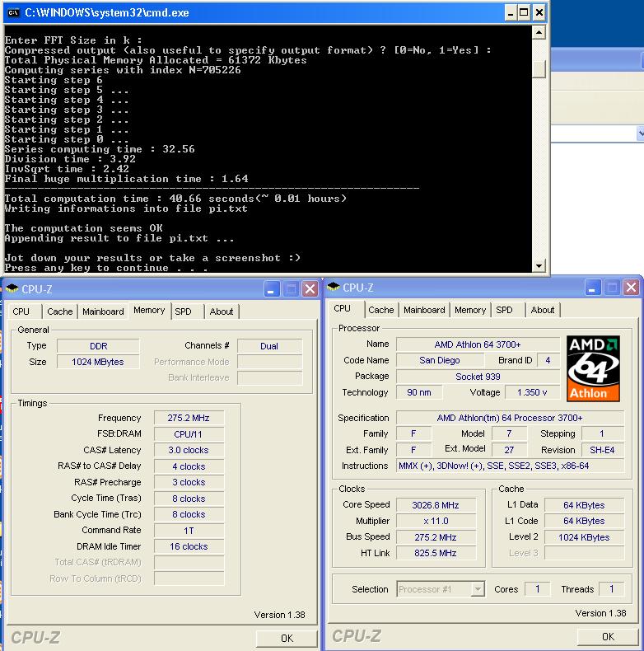The image size is (644, 651).
Task: Click the FSB:DRAM value CPU/11
Action: (189, 434)
